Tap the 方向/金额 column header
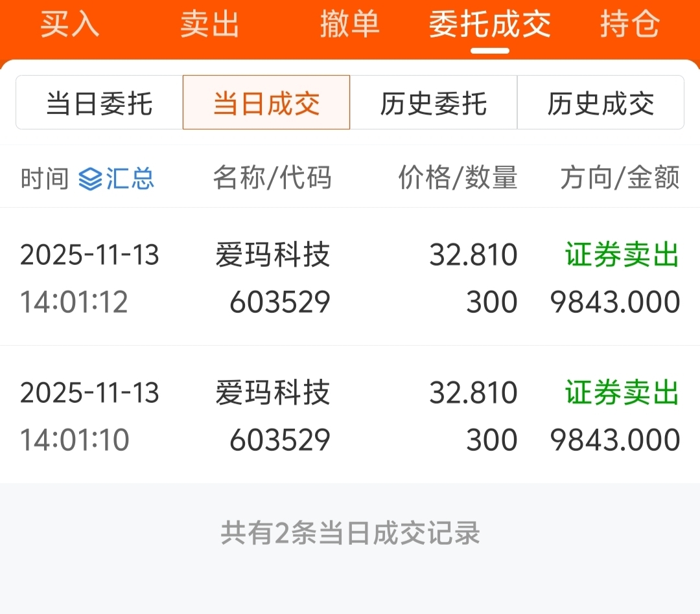Image resolution: width=700 pixels, height=614 pixels. (x=620, y=177)
